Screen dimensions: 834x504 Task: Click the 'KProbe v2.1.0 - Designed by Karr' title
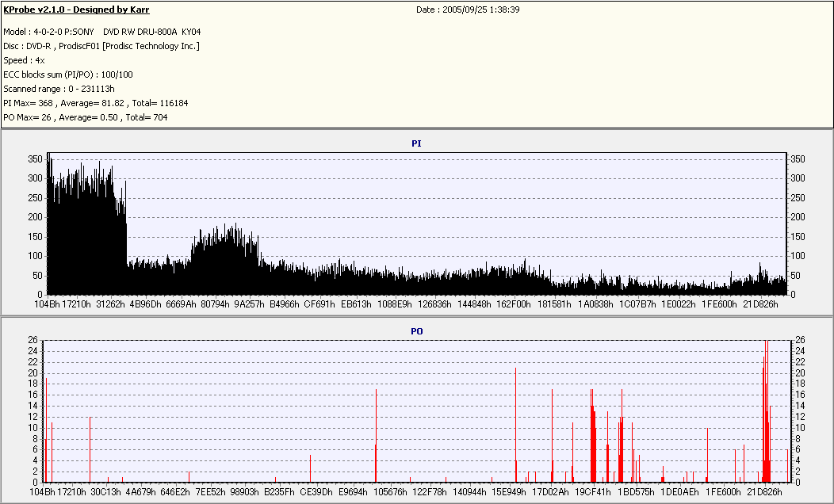pos(77,10)
